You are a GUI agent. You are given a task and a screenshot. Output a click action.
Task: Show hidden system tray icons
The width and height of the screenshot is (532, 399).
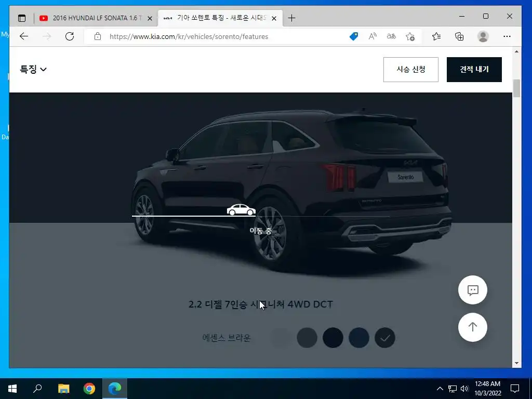pos(440,389)
